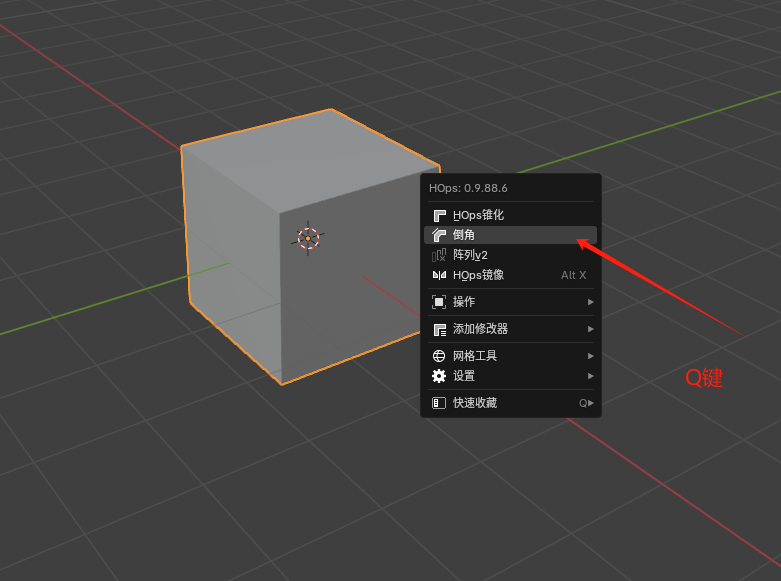Click the 倒角 bevel icon
Screen dimensions: 781x581
pyautogui.click(x=439, y=235)
